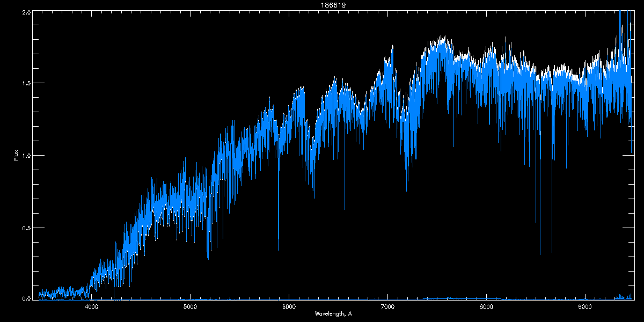This screenshot has width=644, height=322.
Task: Select the 6000 x-axis tick label
Action: (289, 306)
